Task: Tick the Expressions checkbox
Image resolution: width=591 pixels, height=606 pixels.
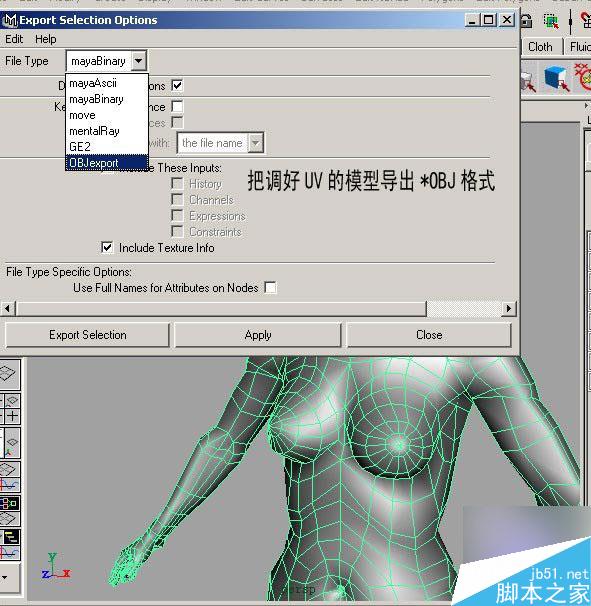Action: pyautogui.click(x=177, y=215)
